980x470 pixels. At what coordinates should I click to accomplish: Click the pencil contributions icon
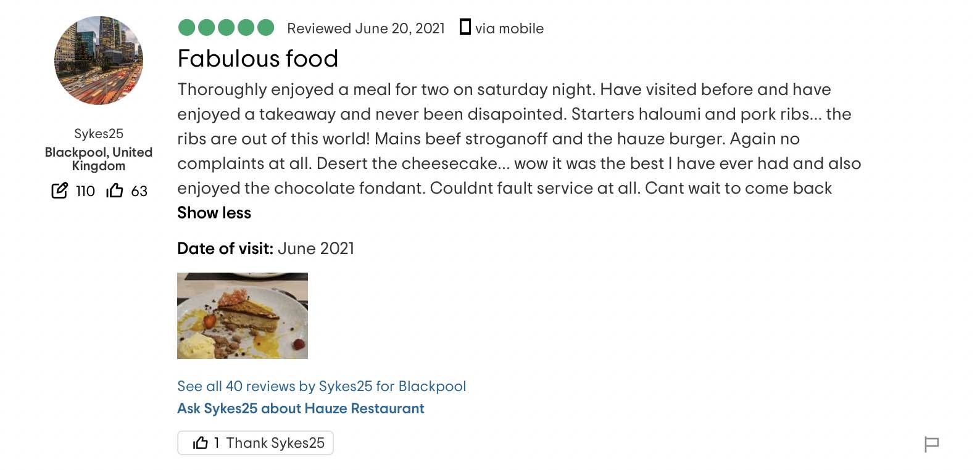59,191
